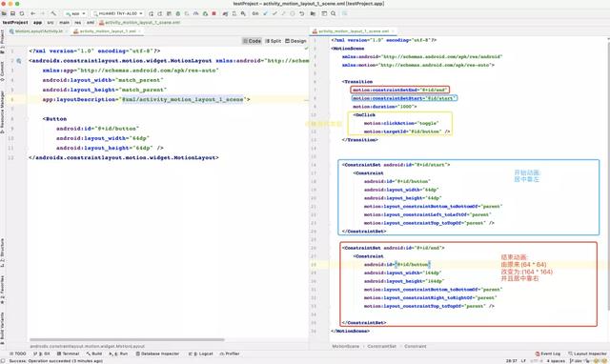Open the HUAWEI TNY-AL00 device dropdown

[118, 13]
